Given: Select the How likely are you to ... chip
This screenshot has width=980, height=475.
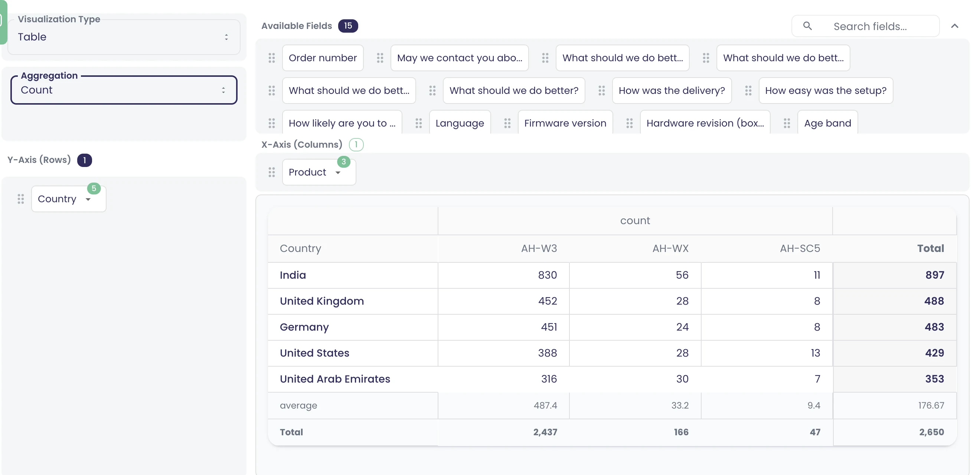Looking at the screenshot, I should click(342, 122).
